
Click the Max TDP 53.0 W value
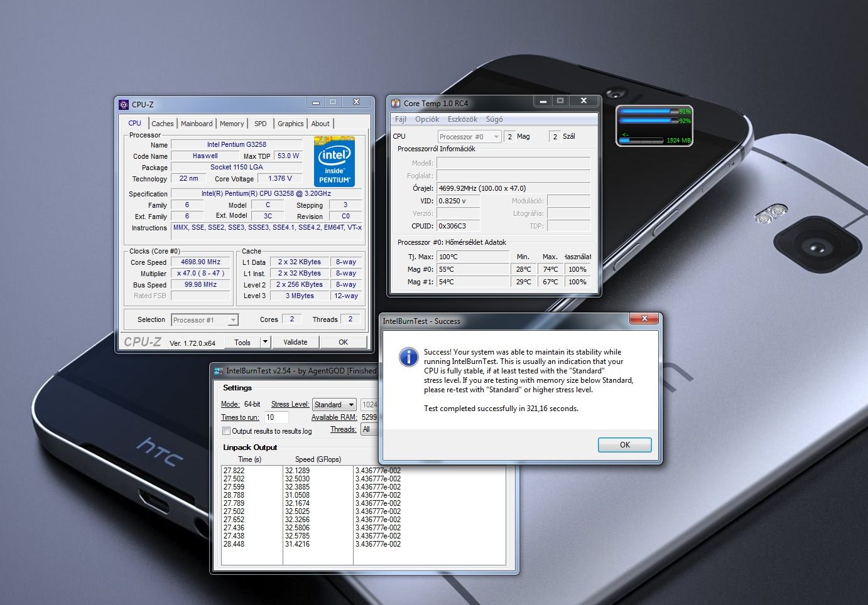coord(288,156)
